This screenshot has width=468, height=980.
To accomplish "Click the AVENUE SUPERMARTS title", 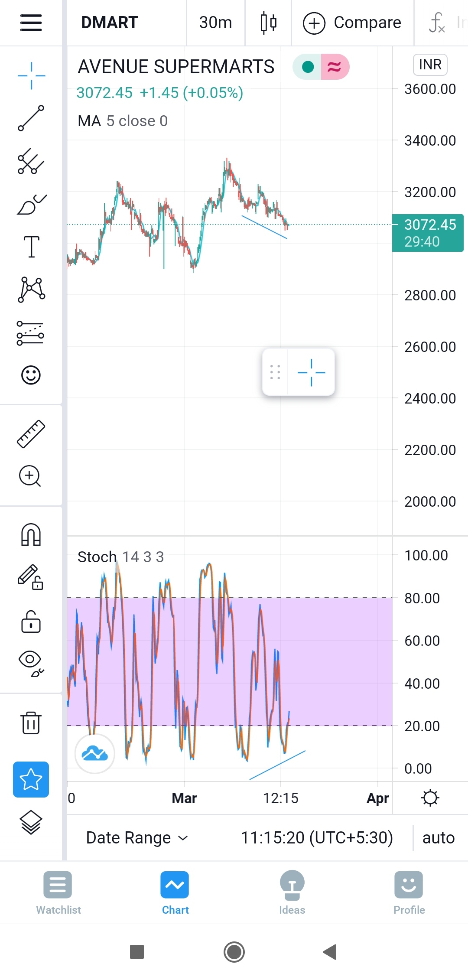I will click(x=176, y=67).
